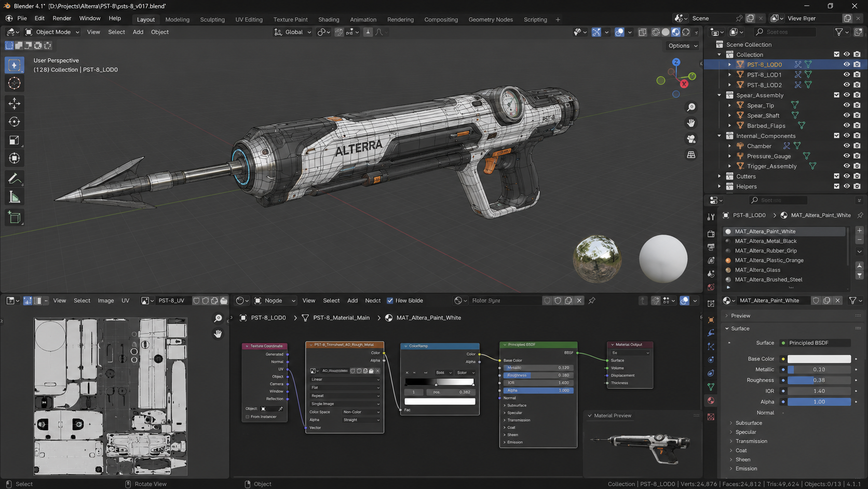Select the Move tool in viewport toolbar
868x489 pixels.
coord(15,103)
